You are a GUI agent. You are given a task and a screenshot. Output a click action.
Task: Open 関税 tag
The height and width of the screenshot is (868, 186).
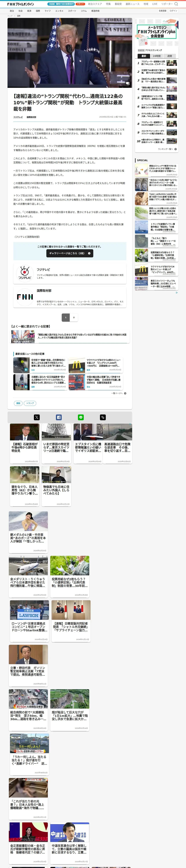click(x=18, y=403)
